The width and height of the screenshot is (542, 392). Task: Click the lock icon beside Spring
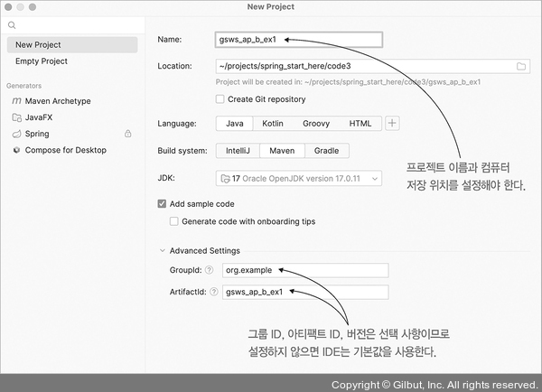[x=127, y=134]
